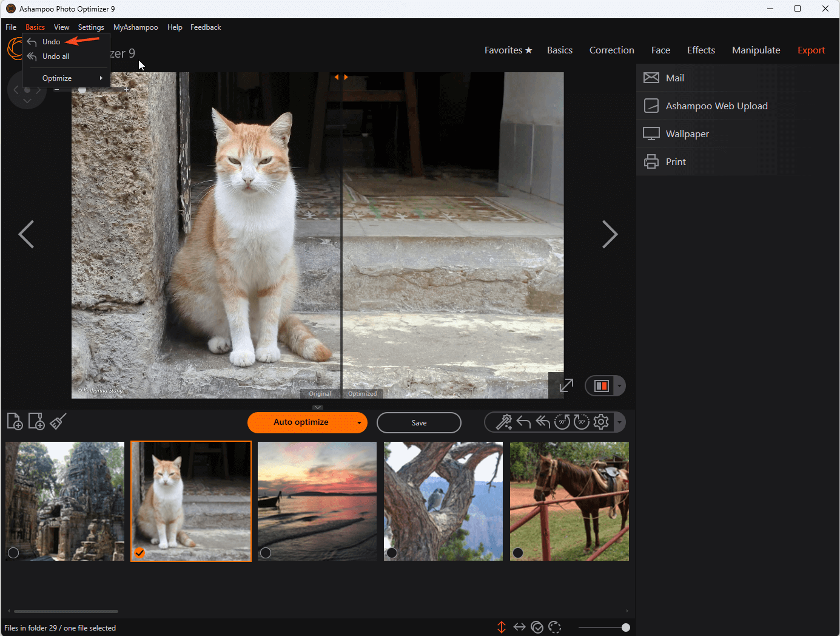This screenshot has height=636, width=840.
Task: Open the Auto optimize dropdown arrow
Action: tap(359, 423)
